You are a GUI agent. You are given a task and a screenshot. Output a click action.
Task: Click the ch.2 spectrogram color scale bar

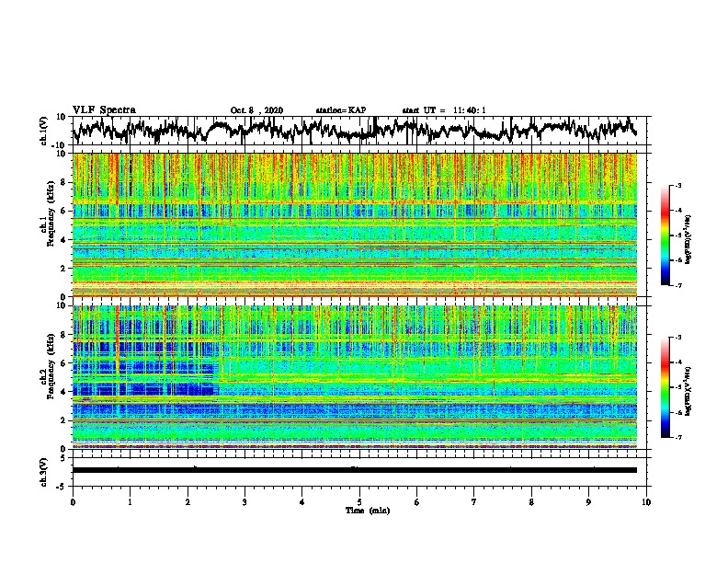click(x=665, y=387)
